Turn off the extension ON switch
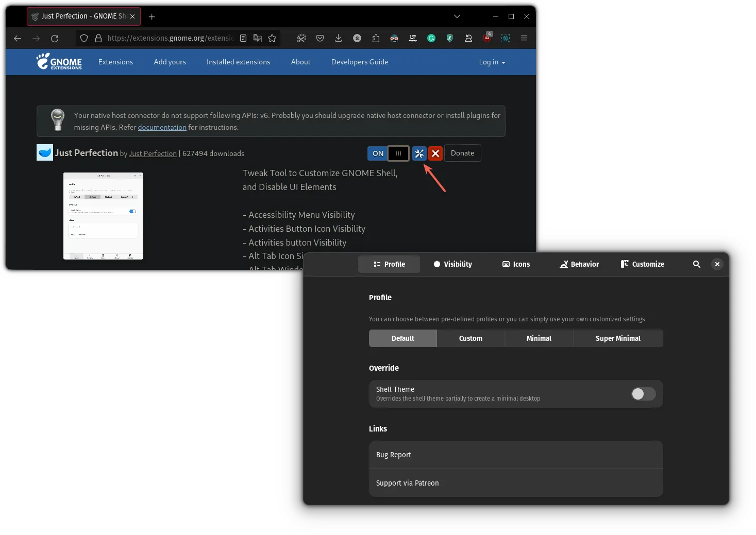 pos(388,153)
